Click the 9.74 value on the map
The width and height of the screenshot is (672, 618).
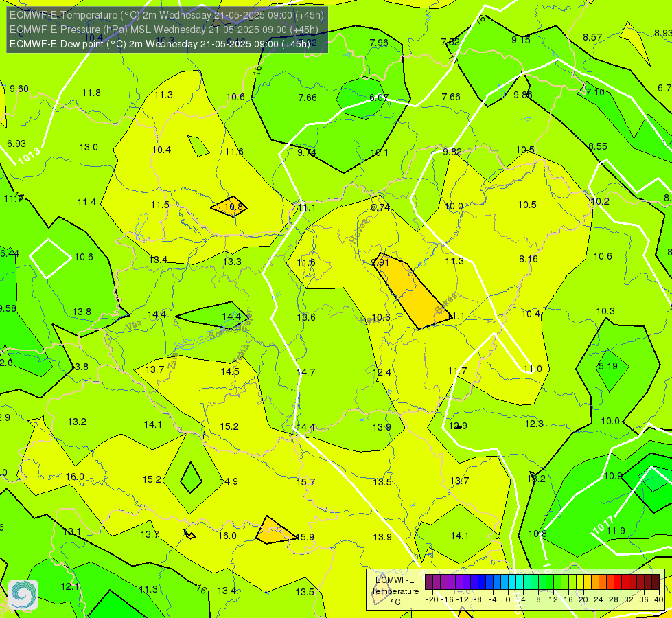[307, 152]
